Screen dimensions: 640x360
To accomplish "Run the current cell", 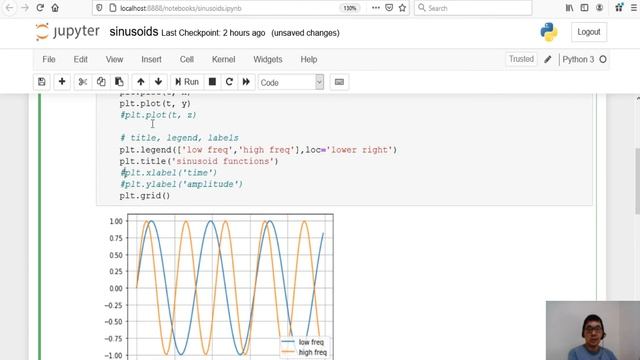I will [x=187, y=82].
